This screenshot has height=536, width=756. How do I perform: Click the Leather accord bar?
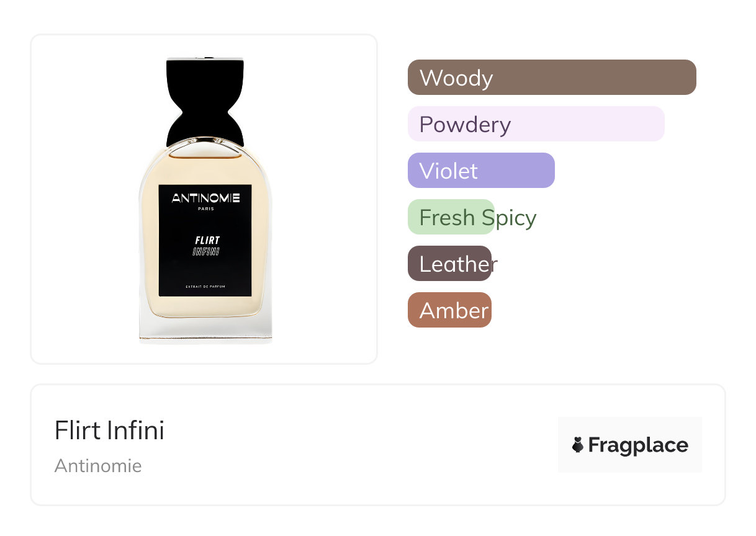pos(449,264)
